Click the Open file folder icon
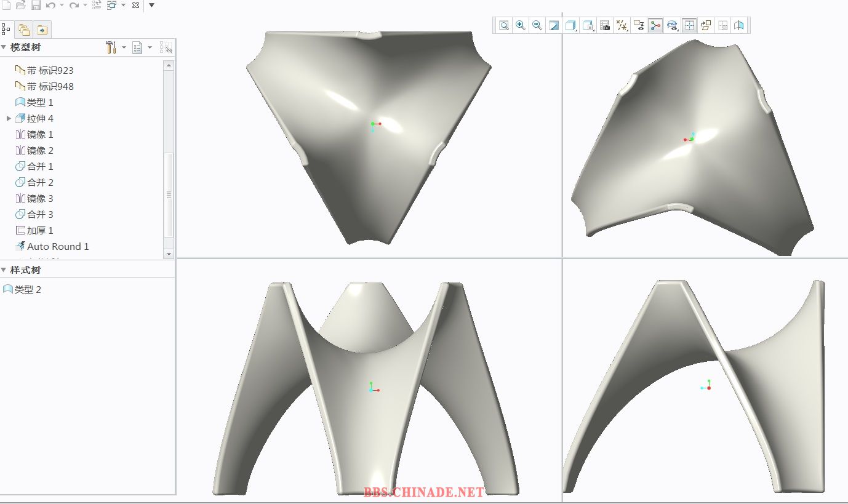The width and height of the screenshot is (848, 504). pos(20,5)
